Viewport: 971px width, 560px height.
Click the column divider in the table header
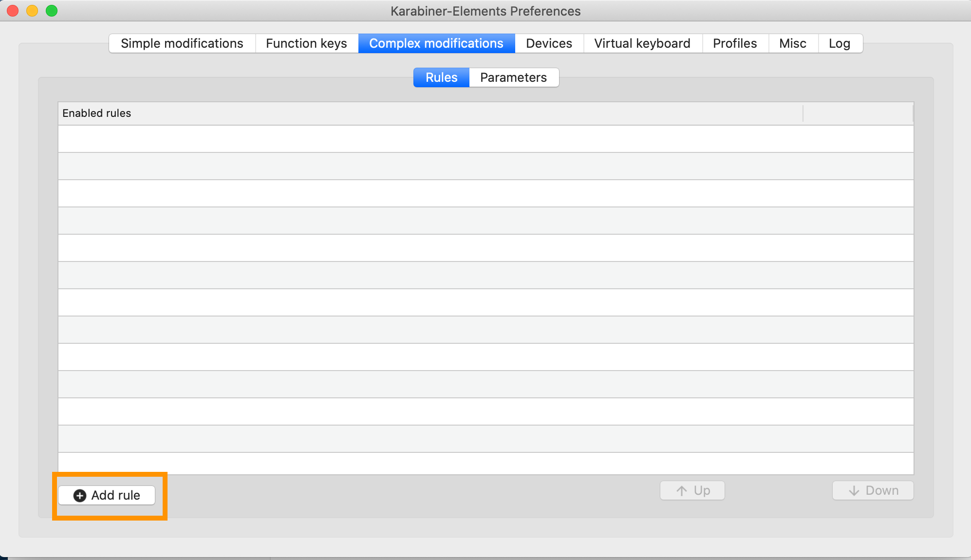pos(803,113)
